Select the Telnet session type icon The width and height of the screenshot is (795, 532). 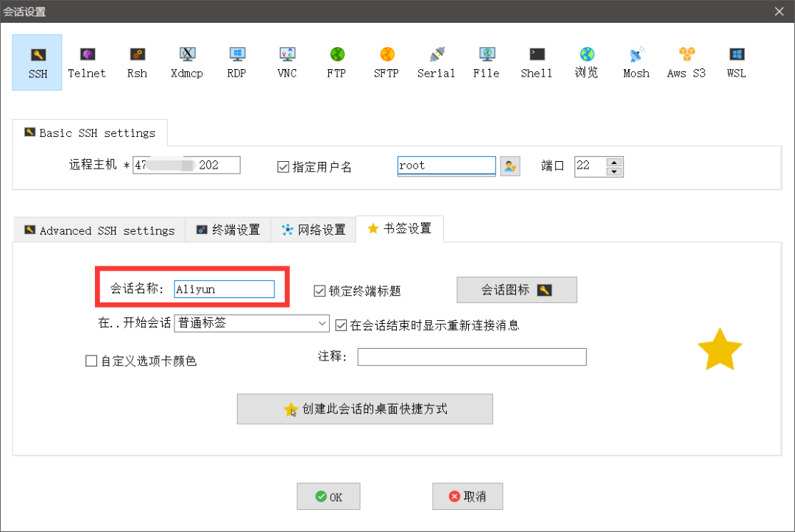[x=87, y=62]
